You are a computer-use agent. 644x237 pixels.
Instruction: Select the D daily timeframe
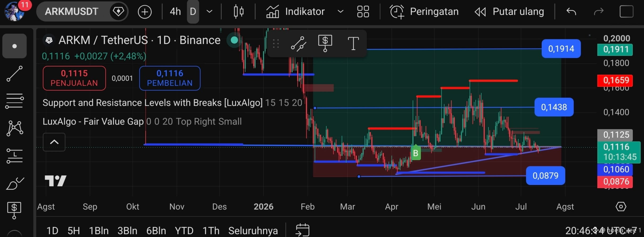(193, 12)
